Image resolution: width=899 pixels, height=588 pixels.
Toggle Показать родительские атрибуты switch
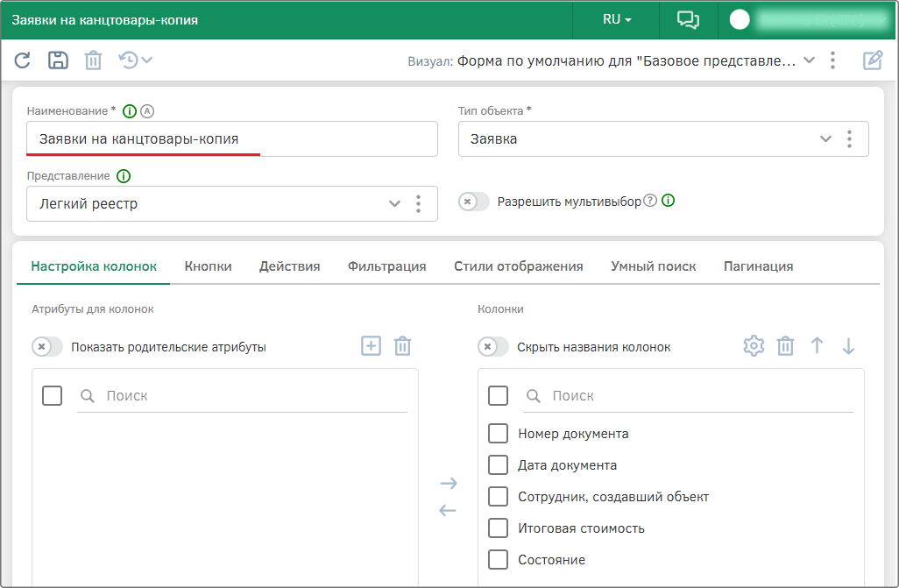[x=47, y=346]
